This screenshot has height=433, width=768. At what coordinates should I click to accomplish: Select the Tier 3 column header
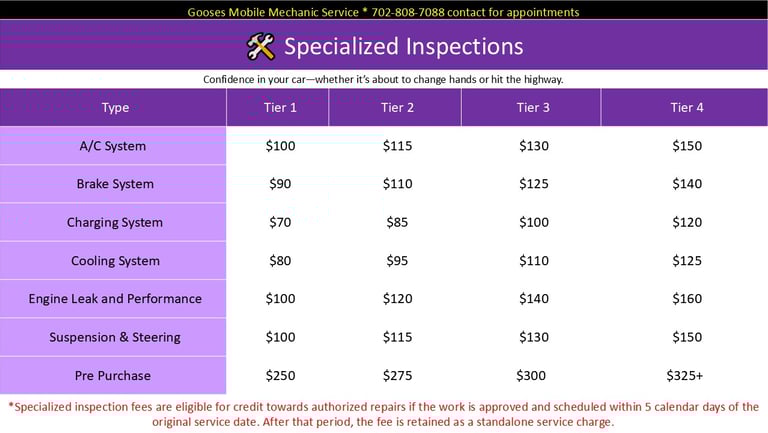coord(534,107)
